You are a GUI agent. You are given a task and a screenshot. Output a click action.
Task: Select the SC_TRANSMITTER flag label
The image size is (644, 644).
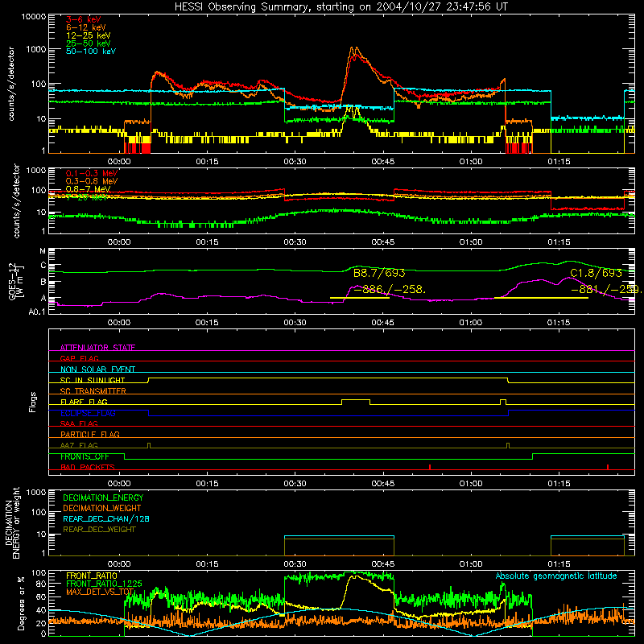[x=93, y=390]
